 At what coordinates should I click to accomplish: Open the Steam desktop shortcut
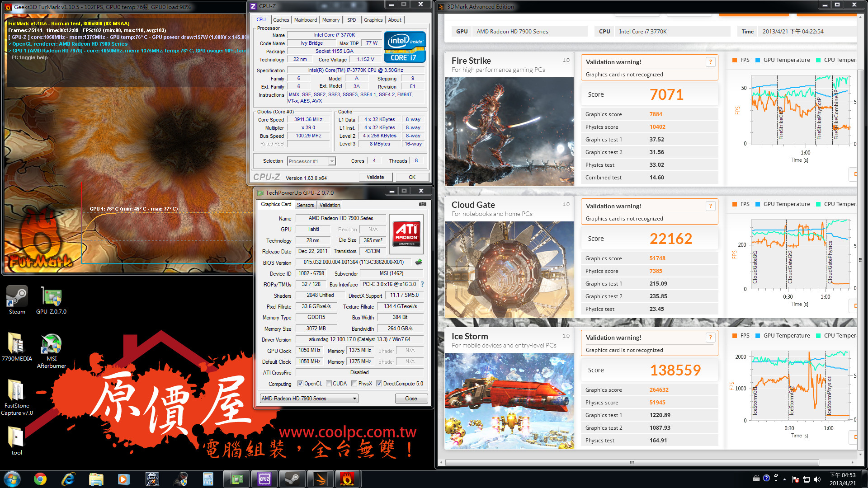[x=17, y=300]
